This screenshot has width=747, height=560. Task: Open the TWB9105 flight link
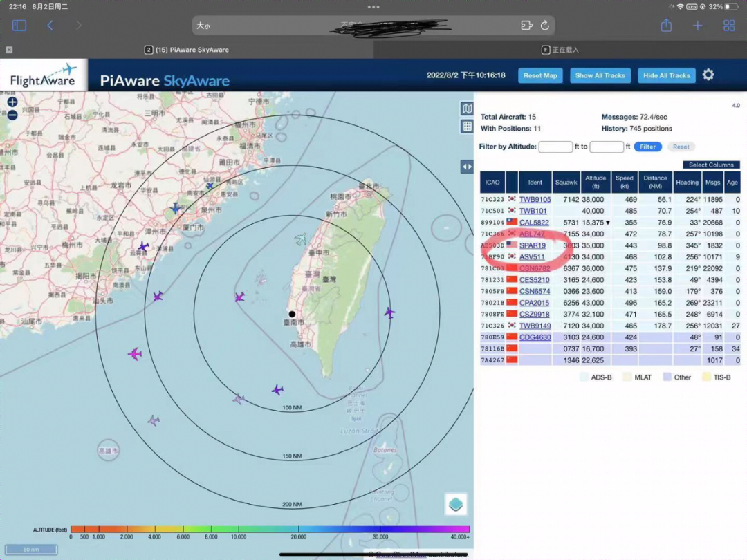point(535,200)
